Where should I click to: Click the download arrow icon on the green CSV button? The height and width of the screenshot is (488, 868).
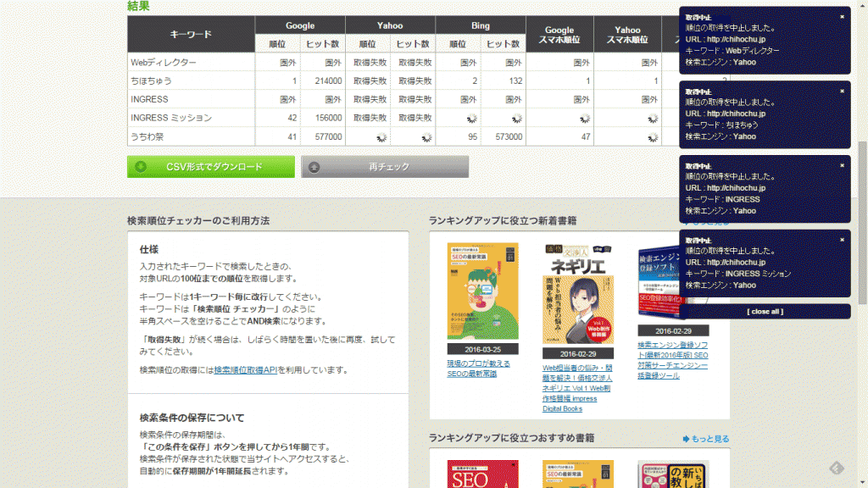pos(139,166)
